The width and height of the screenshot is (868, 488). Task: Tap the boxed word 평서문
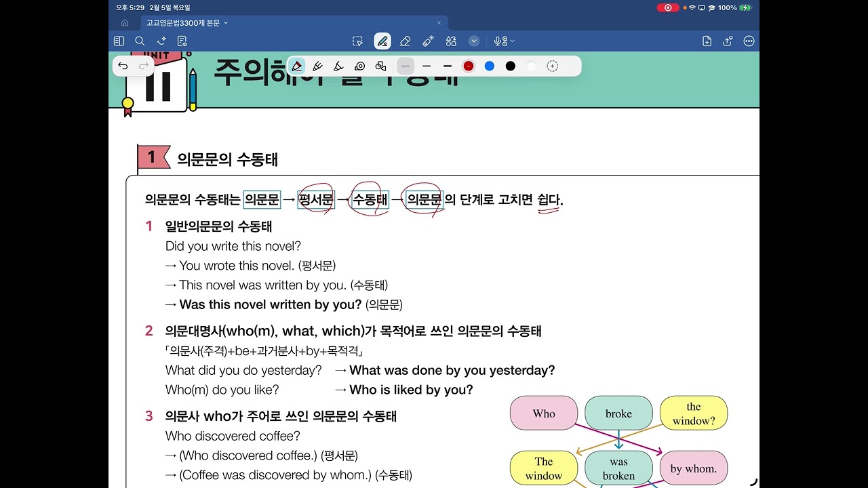click(x=316, y=199)
